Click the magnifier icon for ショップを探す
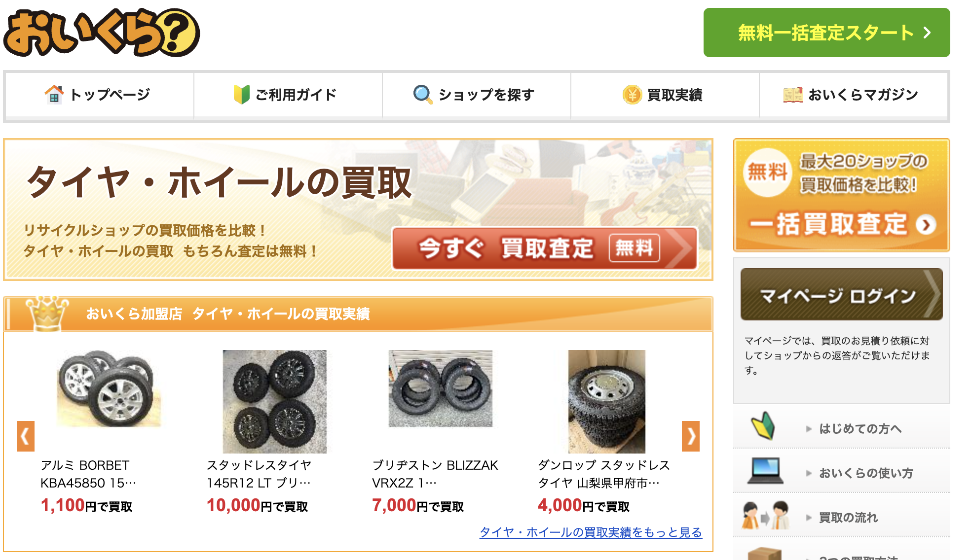 coord(423,94)
